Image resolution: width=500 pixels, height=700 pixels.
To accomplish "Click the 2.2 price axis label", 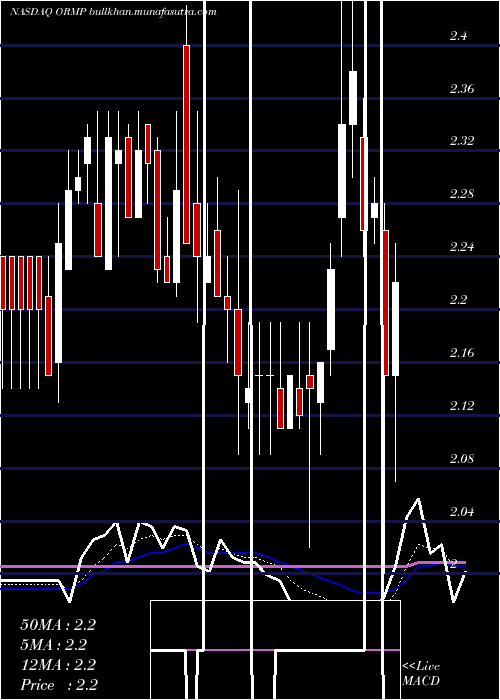I will tap(458, 300).
